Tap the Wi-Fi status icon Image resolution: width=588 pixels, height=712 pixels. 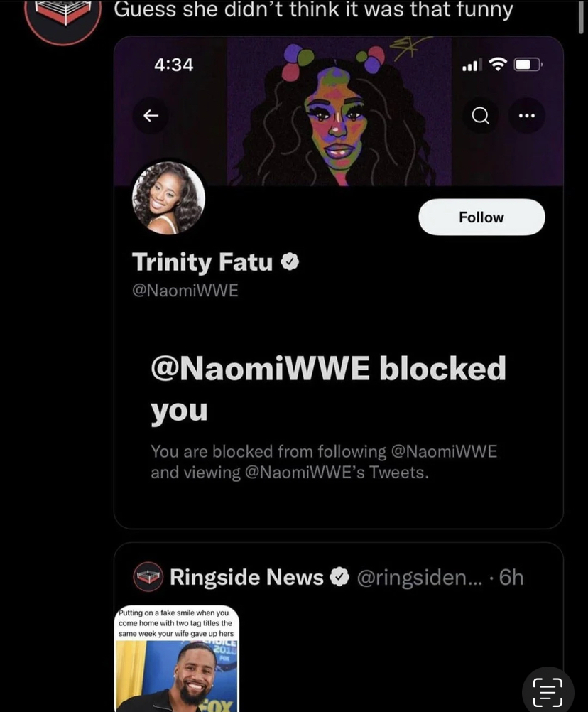point(499,65)
